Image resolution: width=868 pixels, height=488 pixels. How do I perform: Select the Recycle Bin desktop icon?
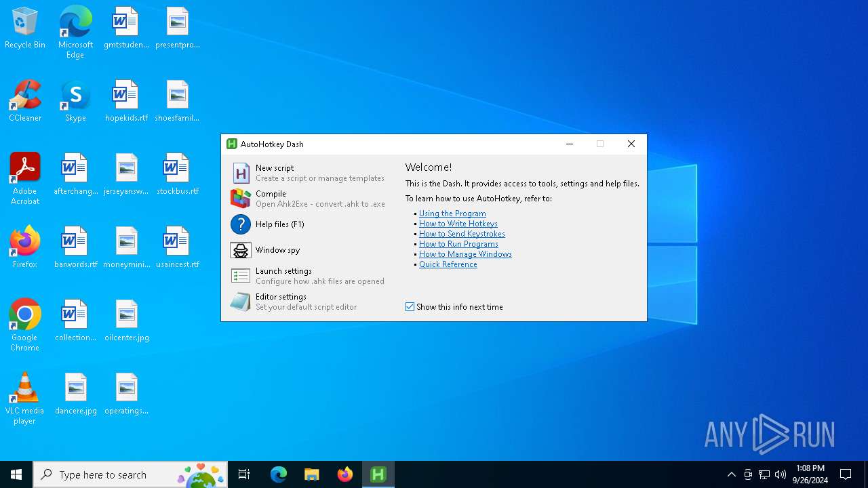click(25, 28)
